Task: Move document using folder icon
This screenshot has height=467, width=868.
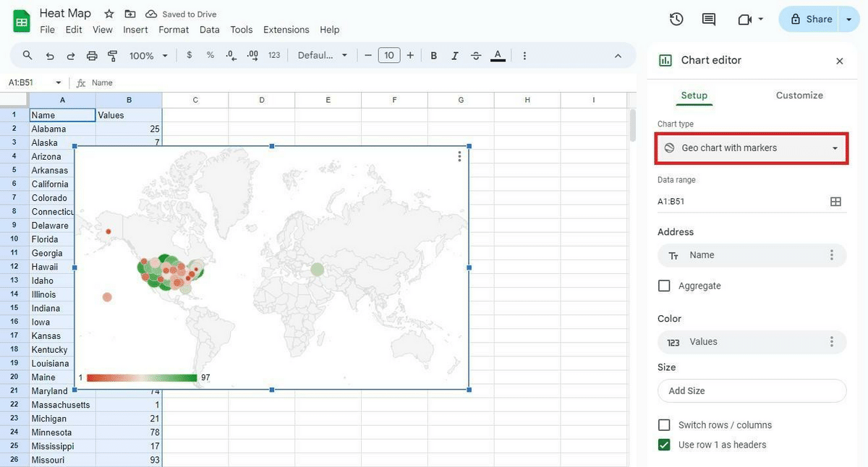Action: 130,14
